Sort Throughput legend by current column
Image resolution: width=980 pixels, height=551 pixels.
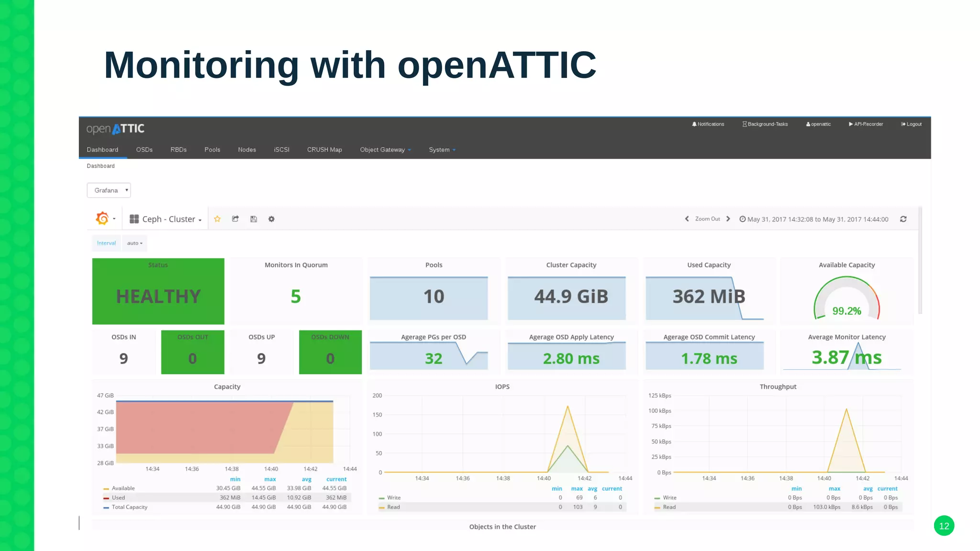tap(888, 489)
